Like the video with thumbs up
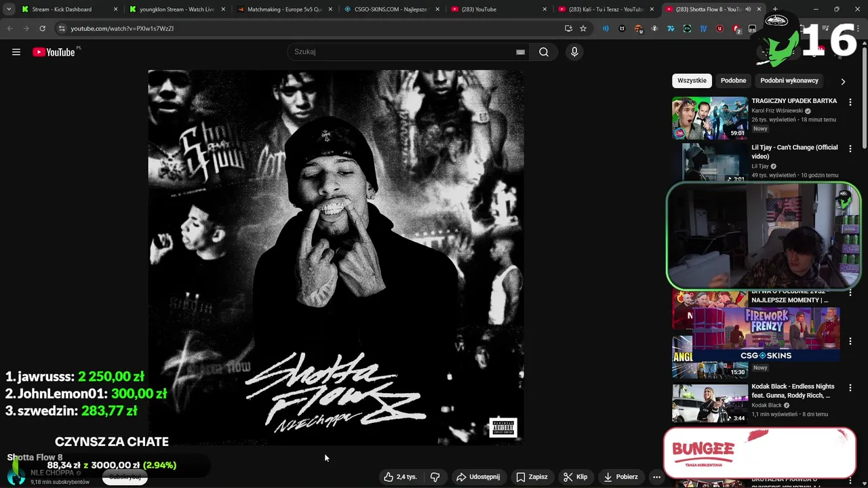The width and height of the screenshot is (868, 488). tap(400, 477)
